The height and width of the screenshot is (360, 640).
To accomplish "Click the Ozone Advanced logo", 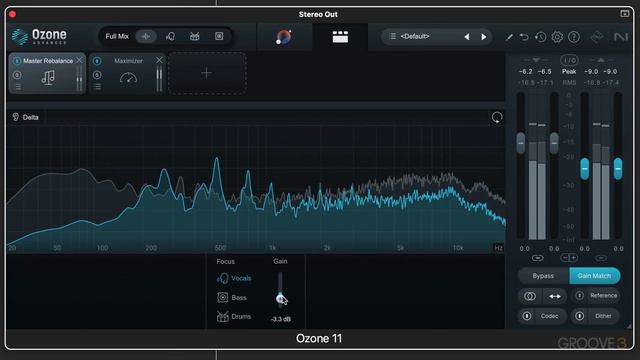I will tap(39, 37).
